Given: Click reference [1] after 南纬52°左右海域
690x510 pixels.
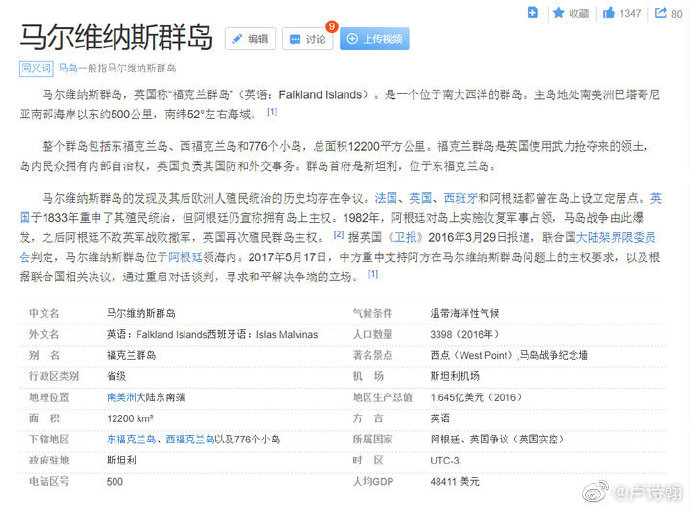Looking at the screenshot, I should (272, 112).
